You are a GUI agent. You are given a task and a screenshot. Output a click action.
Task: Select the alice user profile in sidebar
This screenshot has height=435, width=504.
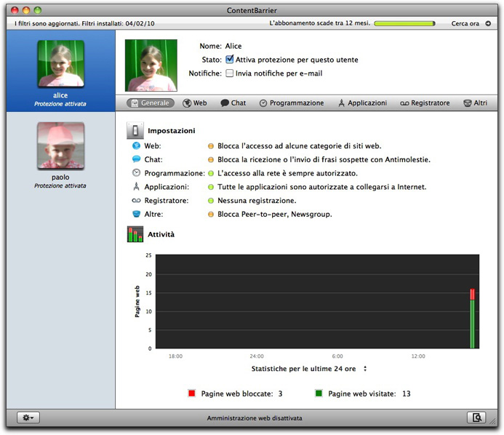click(60, 71)
